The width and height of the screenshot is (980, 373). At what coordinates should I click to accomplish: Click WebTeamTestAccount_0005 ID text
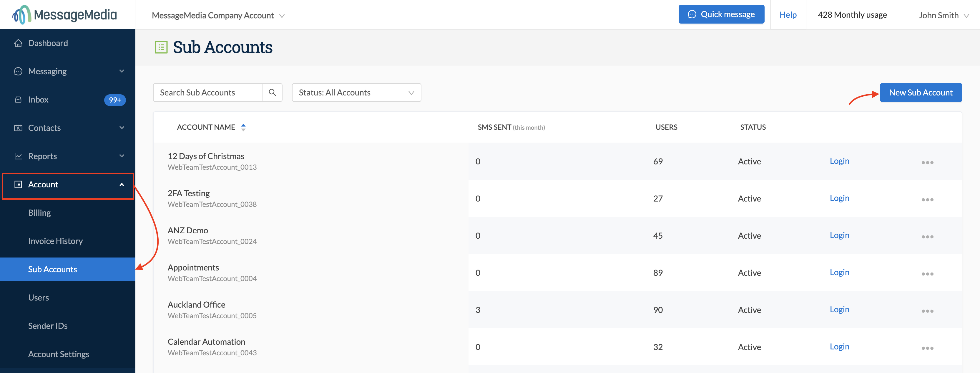[x=212, y=316]
